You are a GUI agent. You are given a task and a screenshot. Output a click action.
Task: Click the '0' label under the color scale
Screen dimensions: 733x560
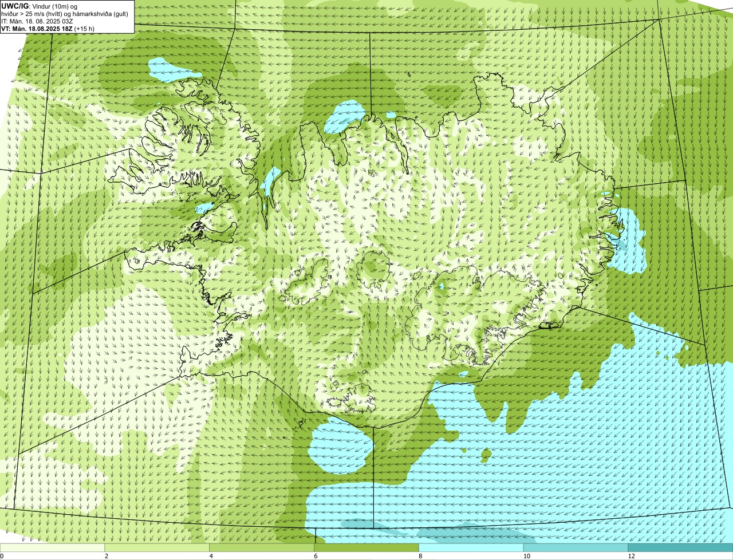click(x=2, y=556)
